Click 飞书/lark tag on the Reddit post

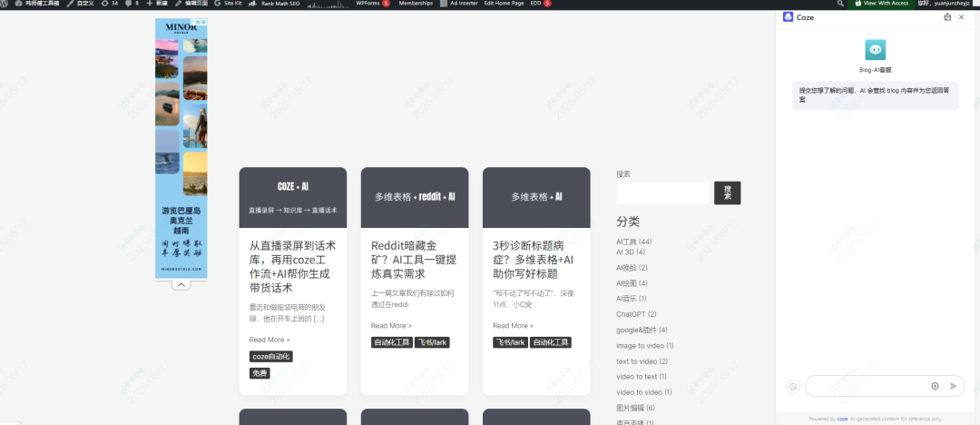pos(433,342)
